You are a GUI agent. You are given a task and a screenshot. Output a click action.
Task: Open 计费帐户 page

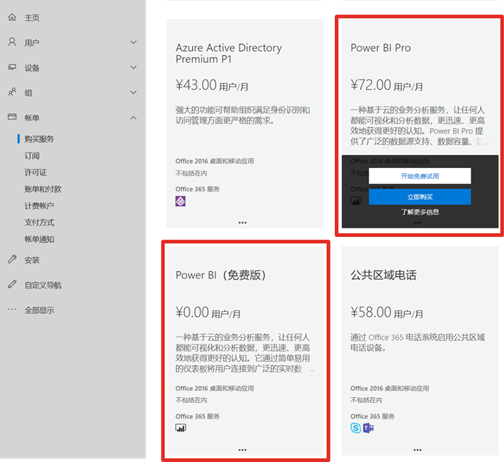[x=39, y=206]
